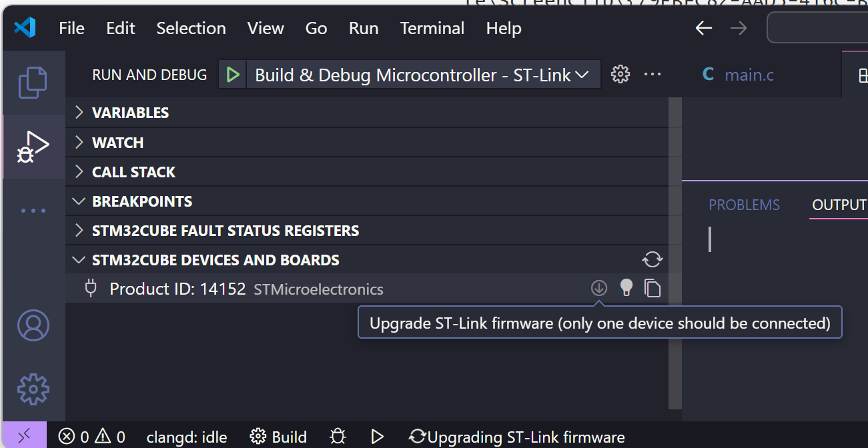Refresh the STM32Cube devices and boards list
The height and width of the screenshot is (448, 868).
click(652, 259)
